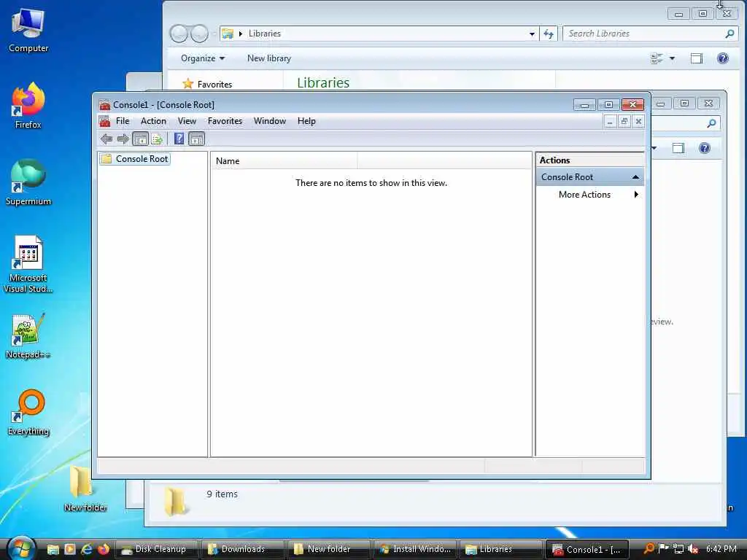Viewport: 747px width, 560px height.
Task: Expand More Actions submenu arrow
Action: [x=636, y=194]
